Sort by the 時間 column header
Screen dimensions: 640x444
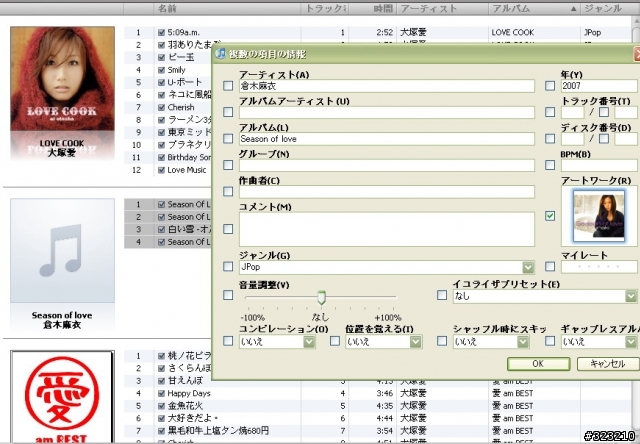pos(372,8)
